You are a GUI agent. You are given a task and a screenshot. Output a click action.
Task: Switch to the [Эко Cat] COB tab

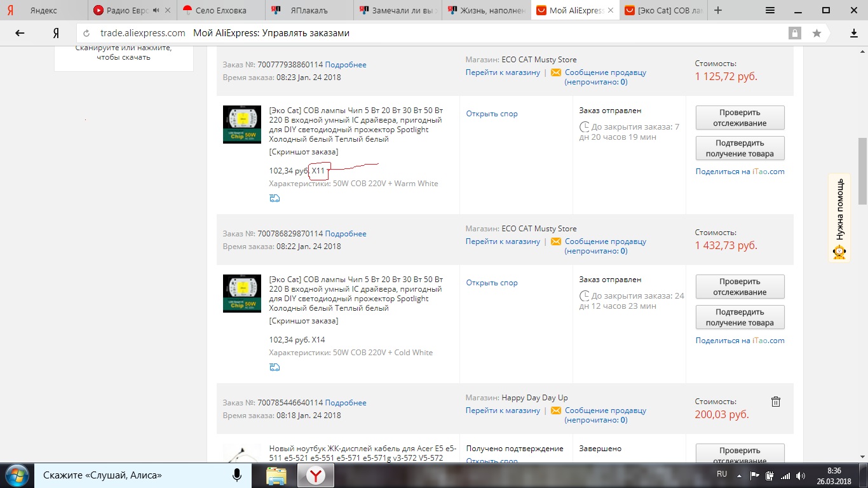click(x=665, y=10)
